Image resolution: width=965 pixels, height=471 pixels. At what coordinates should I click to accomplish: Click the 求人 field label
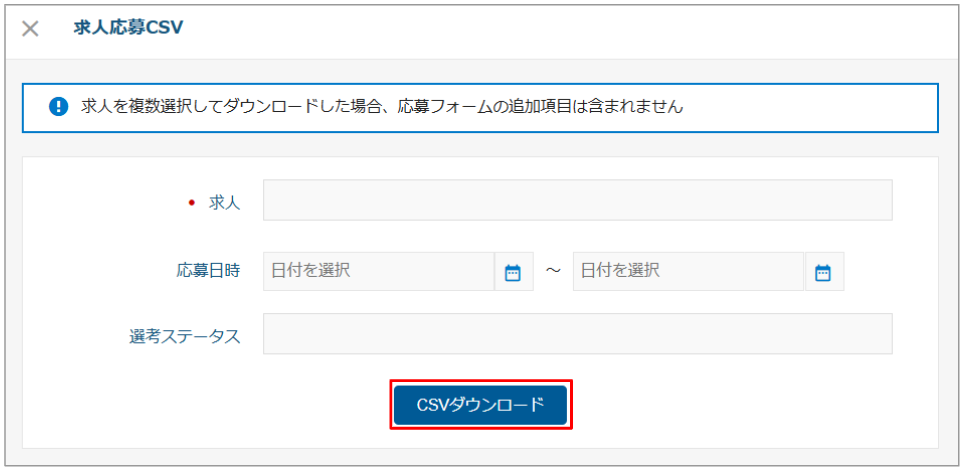click(224, 202)
